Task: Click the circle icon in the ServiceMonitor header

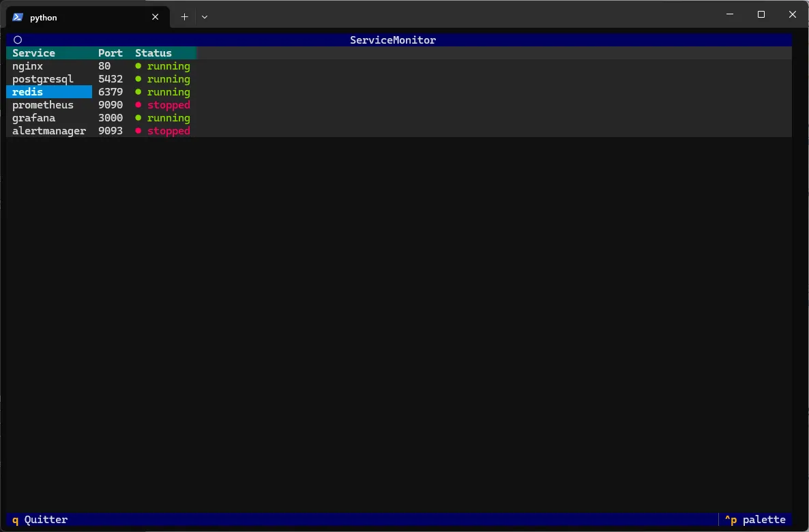Action: coord(18,40)
